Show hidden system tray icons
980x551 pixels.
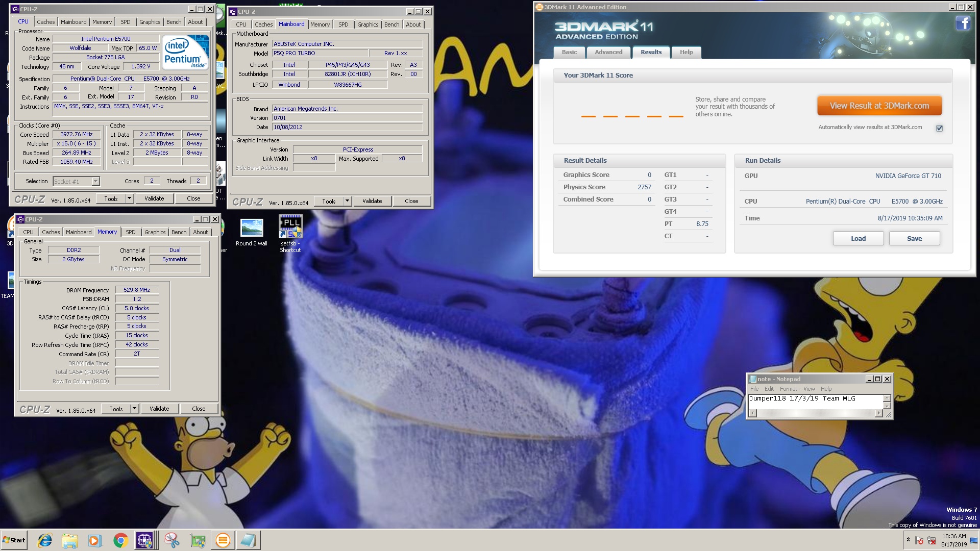(x=908, y=540)
